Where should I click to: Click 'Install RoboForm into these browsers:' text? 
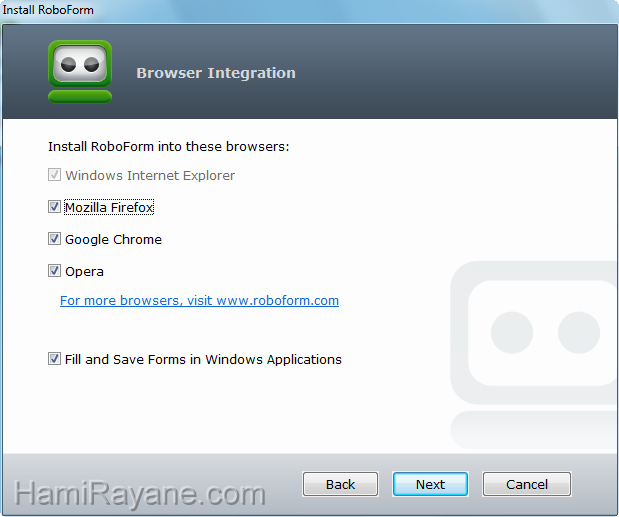[x=169, y=146]
